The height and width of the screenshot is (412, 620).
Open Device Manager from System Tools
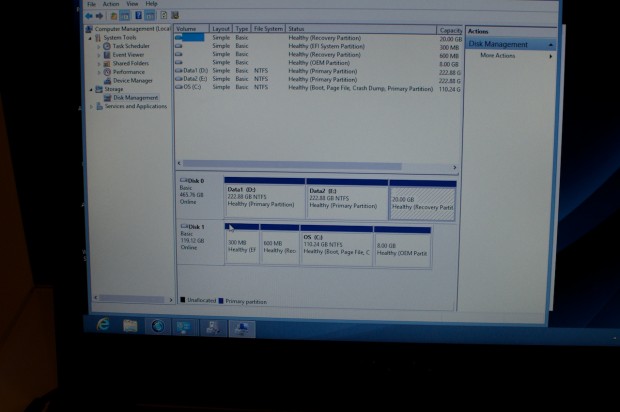click(x=132, y=81)
